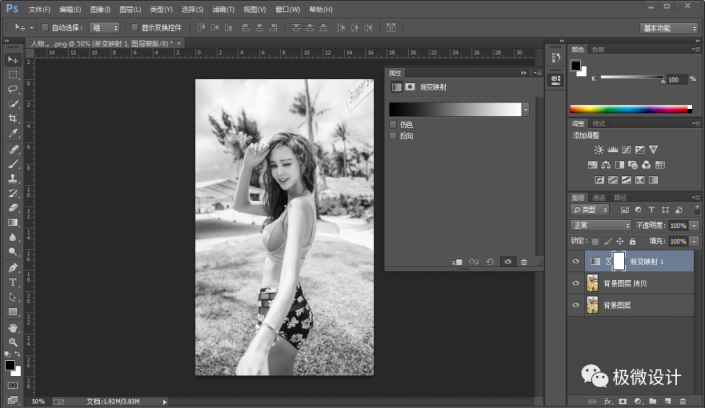The image size is (705, 408).
Task: Switch to the 路径 paths tab
Action: (x=620, y=197)
